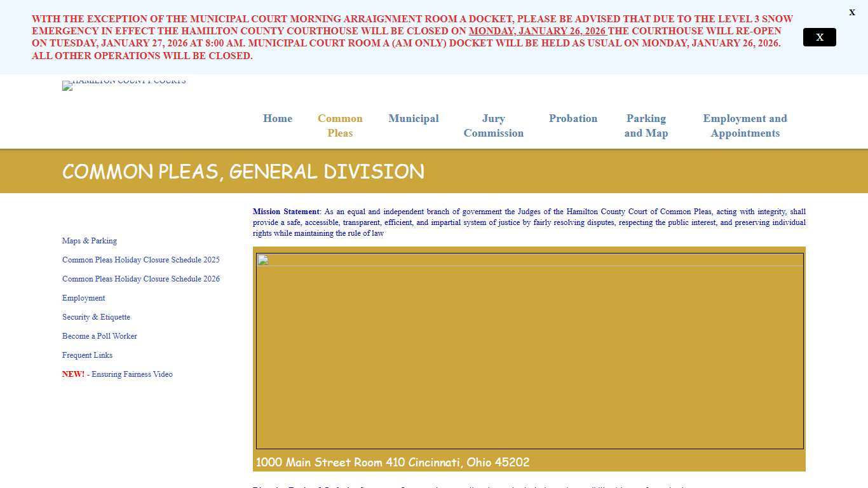Click the Hamilton County Courts logo
868x488 pixels.
click(x=124, y=85)
